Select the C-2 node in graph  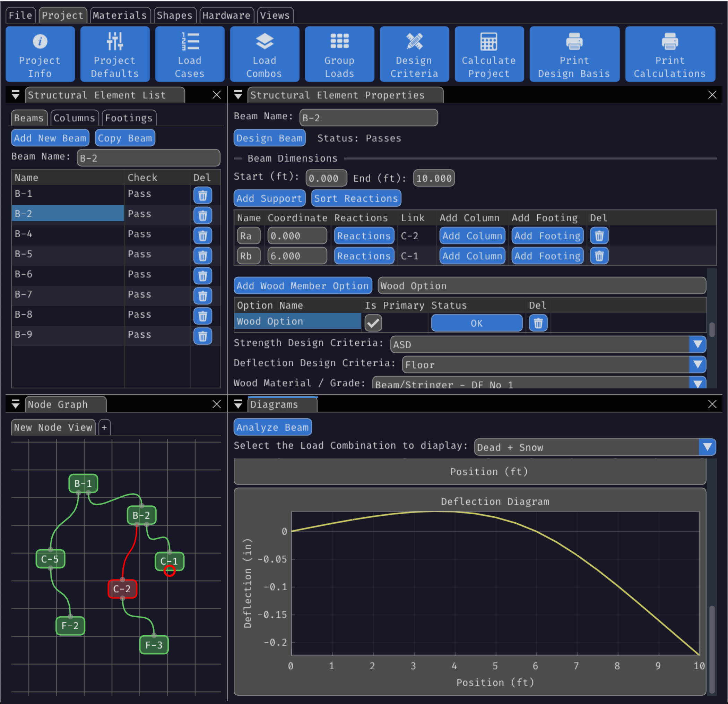[122, 589]
